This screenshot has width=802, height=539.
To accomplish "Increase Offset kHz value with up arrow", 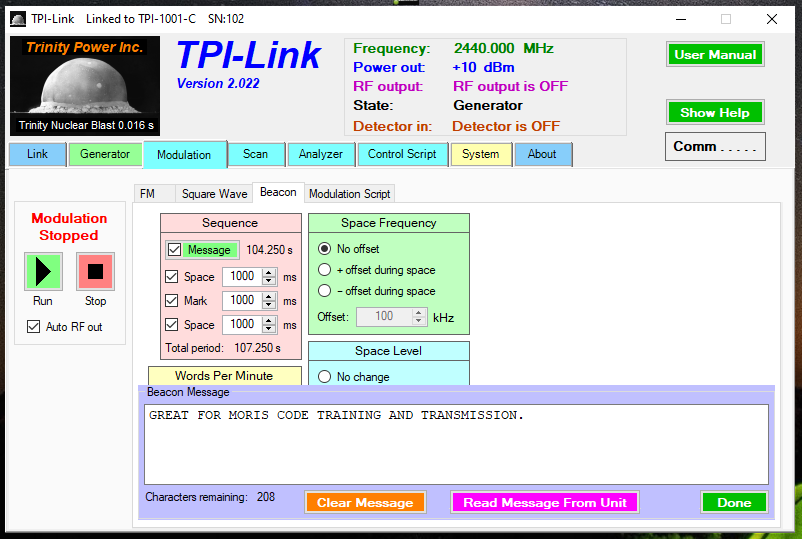I will pyautogui.click(x=419, y=313).
